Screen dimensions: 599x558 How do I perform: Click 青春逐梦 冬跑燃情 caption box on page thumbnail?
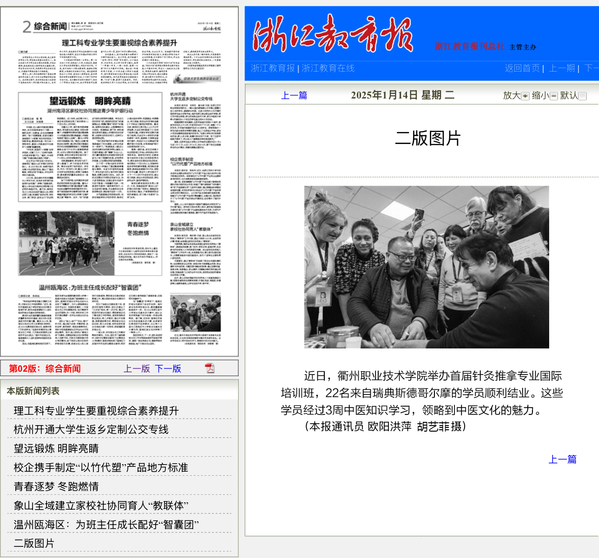138,243
